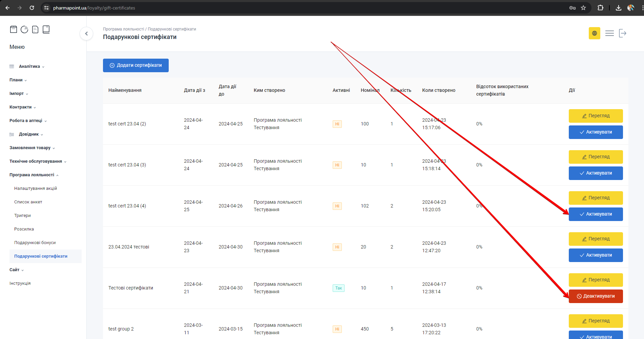Open the hamburger menu icon at top right
Image resolution: width=644 pixels, height=339 pixels.
click(609, 33)
